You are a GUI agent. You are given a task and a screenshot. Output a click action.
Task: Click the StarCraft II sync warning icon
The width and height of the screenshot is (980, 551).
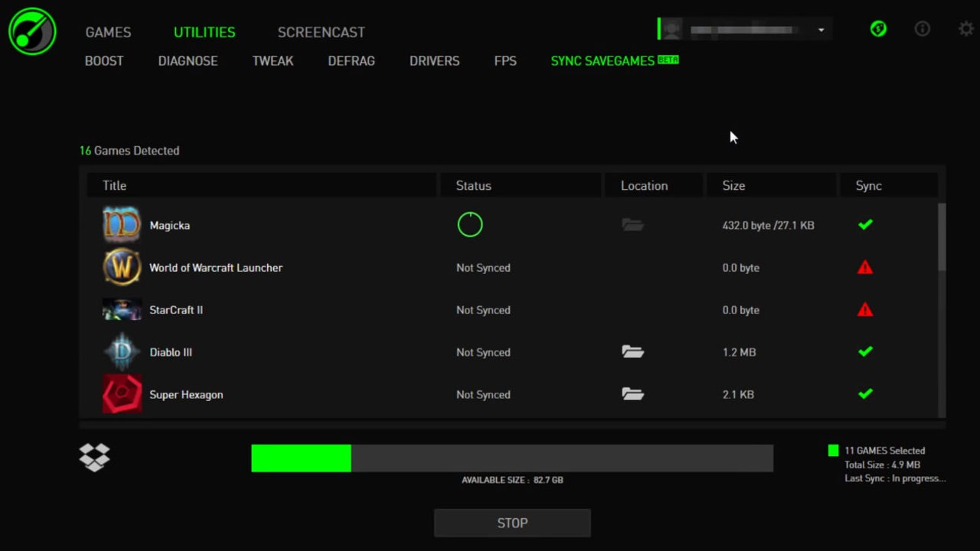[865, 309]
